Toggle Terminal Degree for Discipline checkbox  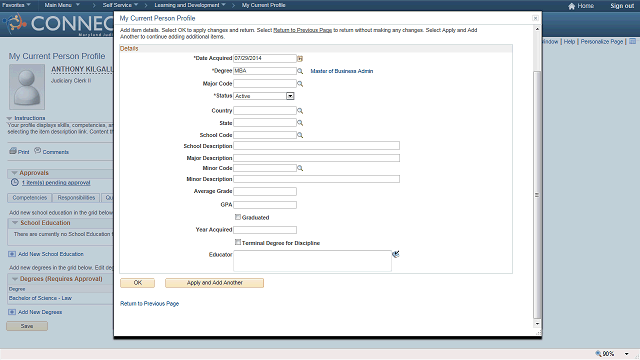238,242
